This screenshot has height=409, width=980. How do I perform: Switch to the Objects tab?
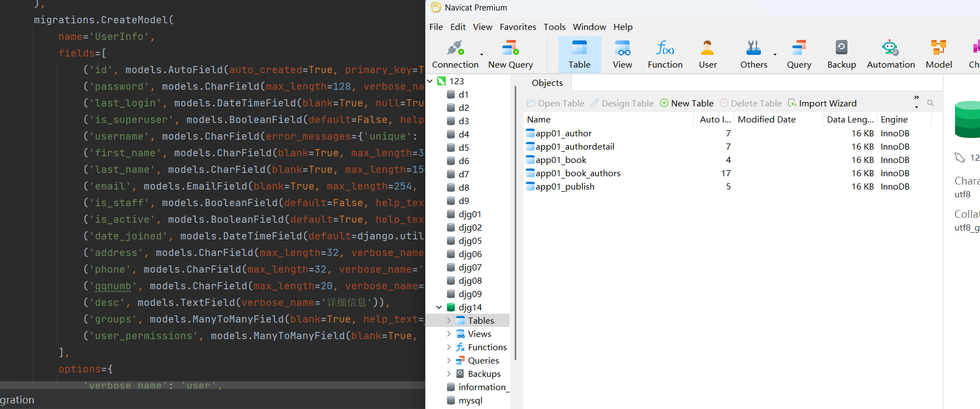[547, 83]
